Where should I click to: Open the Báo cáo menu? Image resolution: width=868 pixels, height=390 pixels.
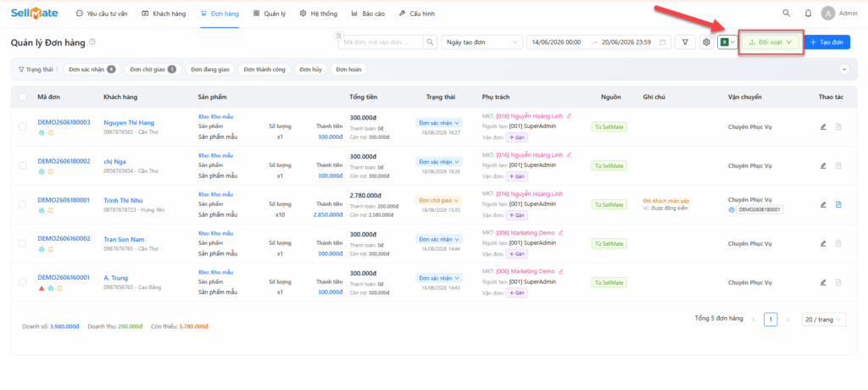[368, 14]
